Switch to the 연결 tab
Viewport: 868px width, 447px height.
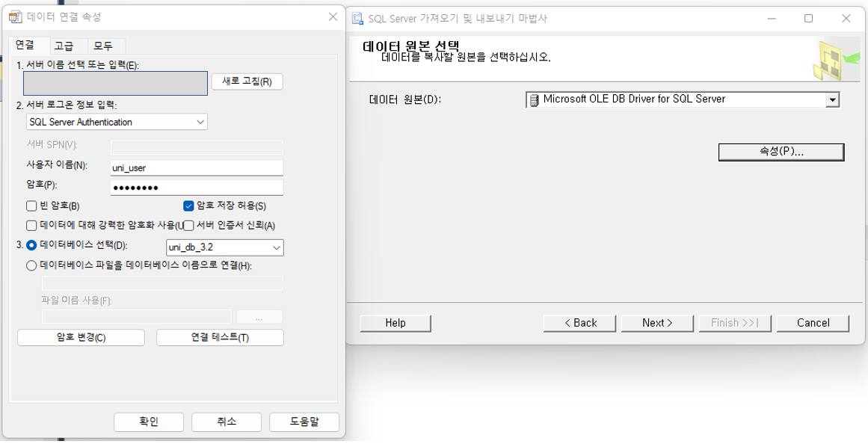tap(25, 45)
